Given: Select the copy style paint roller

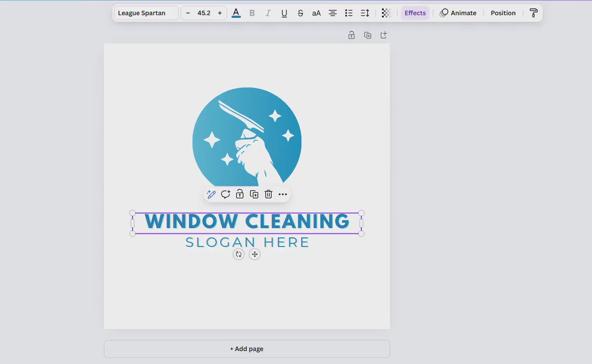Looking at the screenshot, I should [533, 13].
